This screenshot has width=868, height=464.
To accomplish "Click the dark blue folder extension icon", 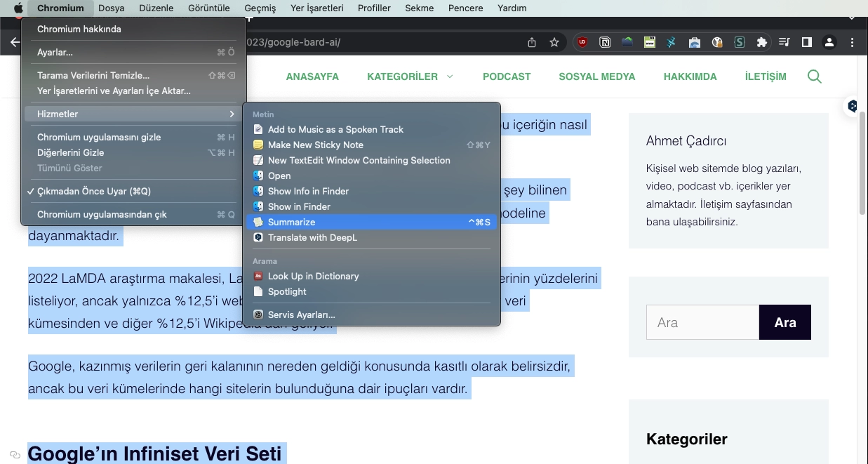I will point(627,42).
